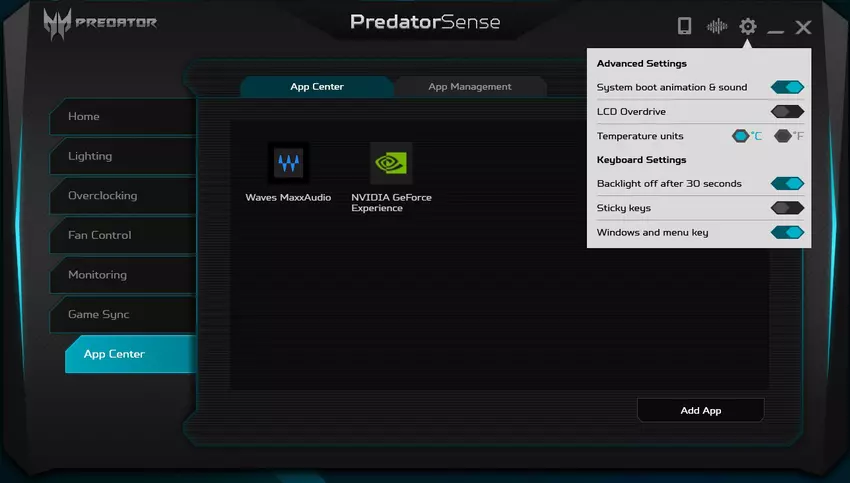
Task: Enable the LCD Overdrive toggle
Action: (787, 112)
